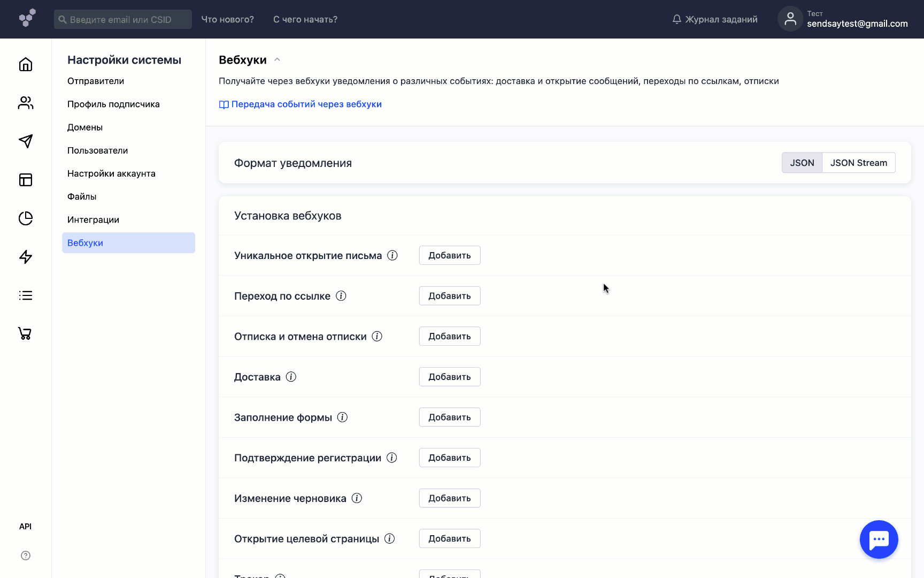
Task: Select the automation lightning icon
Action: click(x=25, y=257)
